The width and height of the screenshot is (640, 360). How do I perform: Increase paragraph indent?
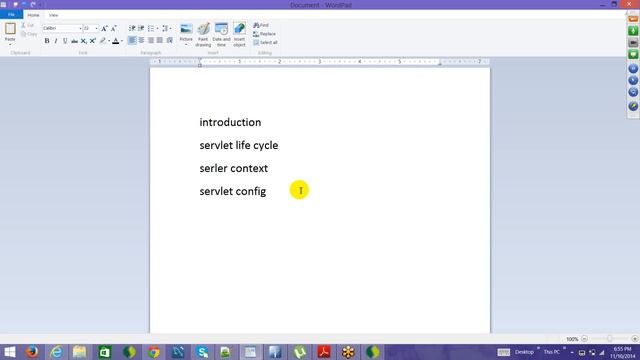coord(141,28)
